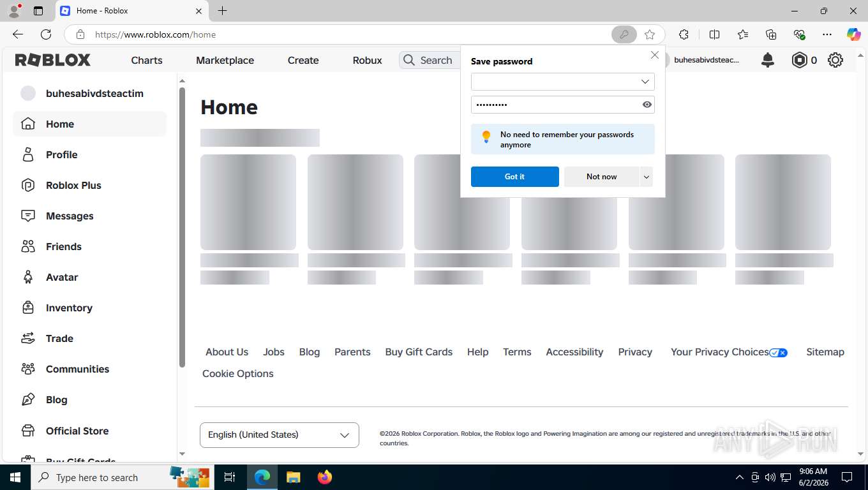This screenshot has height=490, width=868.
Task: Click the Roblox Plus sidebar icon
Action: tap(28, 185)
